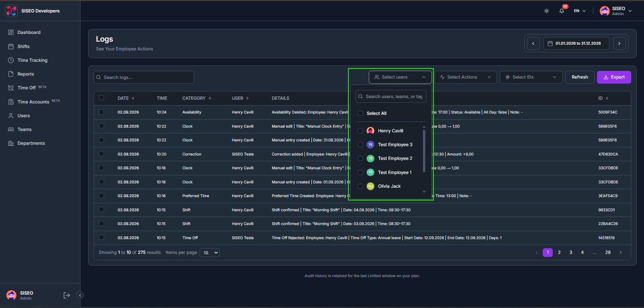Image resolution: width=644 pixels, height=308 pixels.
Task: Open the EN language dropdown
Action: [580, 11]
